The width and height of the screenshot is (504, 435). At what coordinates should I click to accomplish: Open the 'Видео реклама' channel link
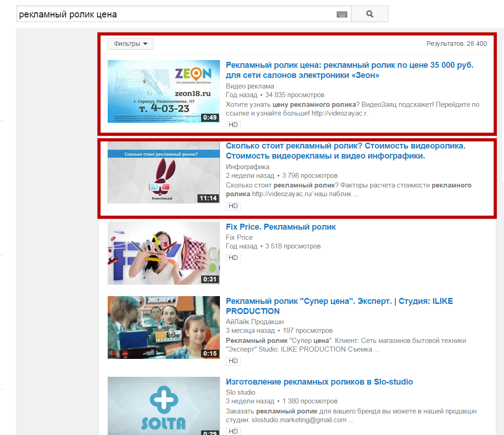point(250,86)
